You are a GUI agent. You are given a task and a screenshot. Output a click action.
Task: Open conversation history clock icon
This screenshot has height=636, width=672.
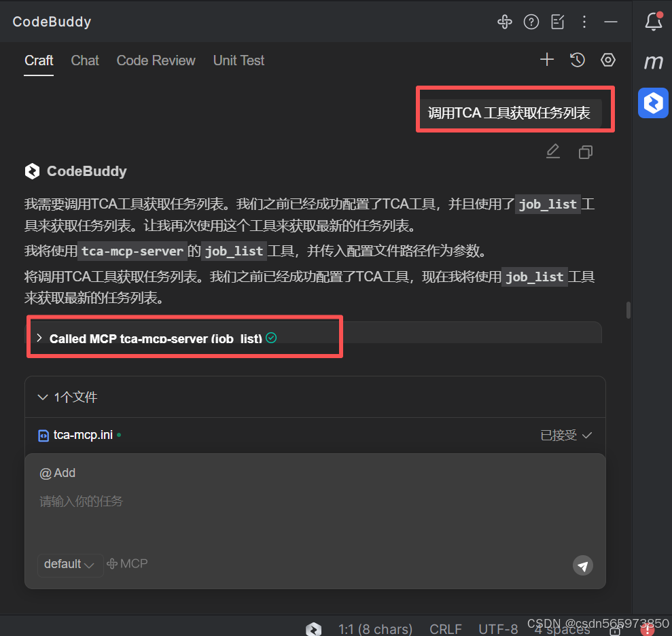578,60
